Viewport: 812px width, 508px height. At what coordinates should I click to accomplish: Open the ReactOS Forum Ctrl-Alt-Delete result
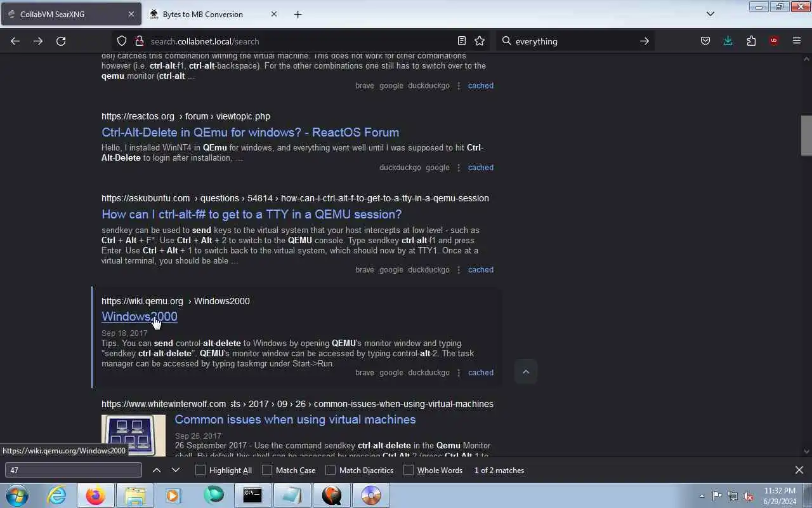pos(250,132)
